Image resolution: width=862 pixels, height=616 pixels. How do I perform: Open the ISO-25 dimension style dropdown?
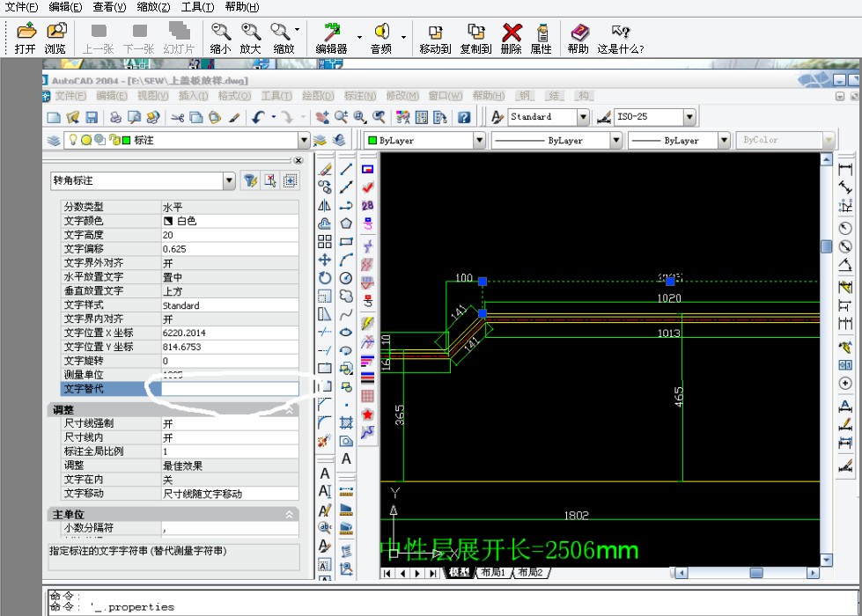(689, 117)
